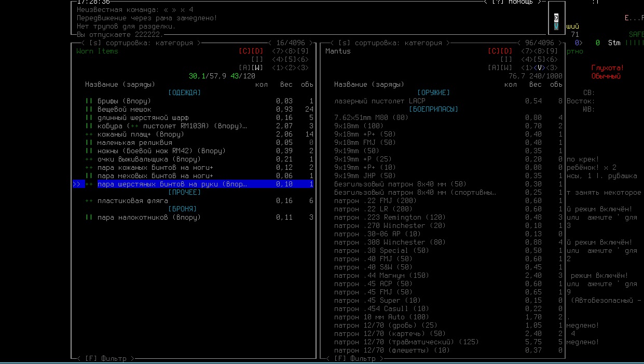
Task: Select [I] inventory location in Mantus panel
Action: (506, 60)
